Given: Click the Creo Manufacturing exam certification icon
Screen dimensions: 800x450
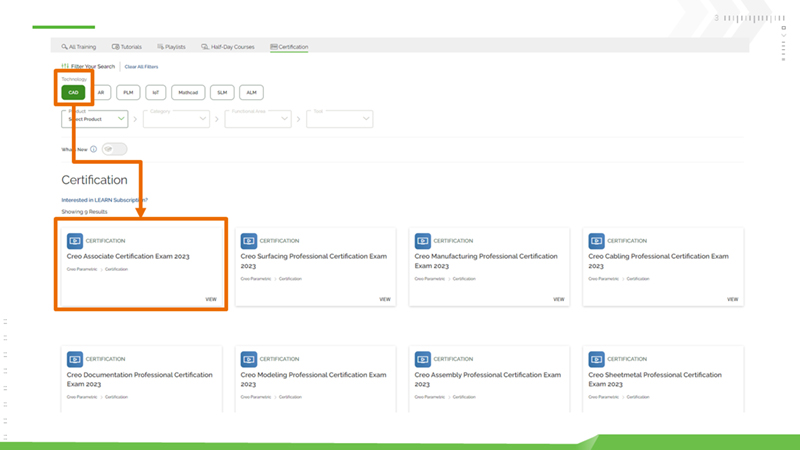Looking at the screenshot, I should [x=423, y=241].
